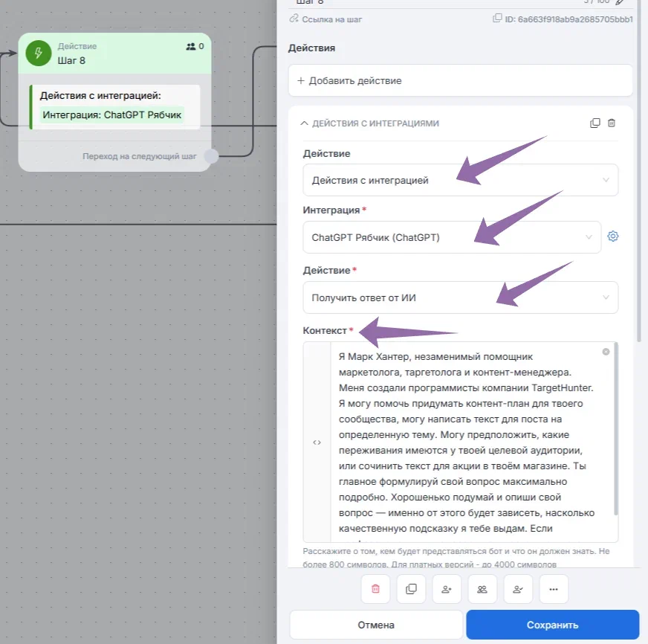Click the user checkmark icon in bottom toolbar

coord(518,589)
